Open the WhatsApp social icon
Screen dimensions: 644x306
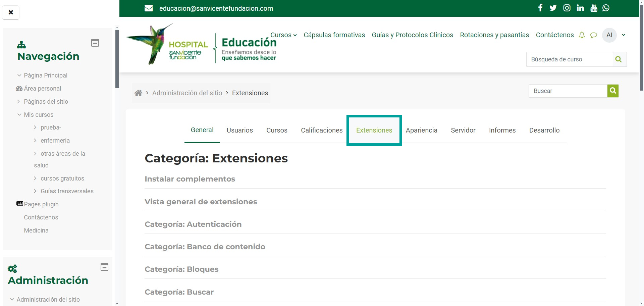point(606,8)
